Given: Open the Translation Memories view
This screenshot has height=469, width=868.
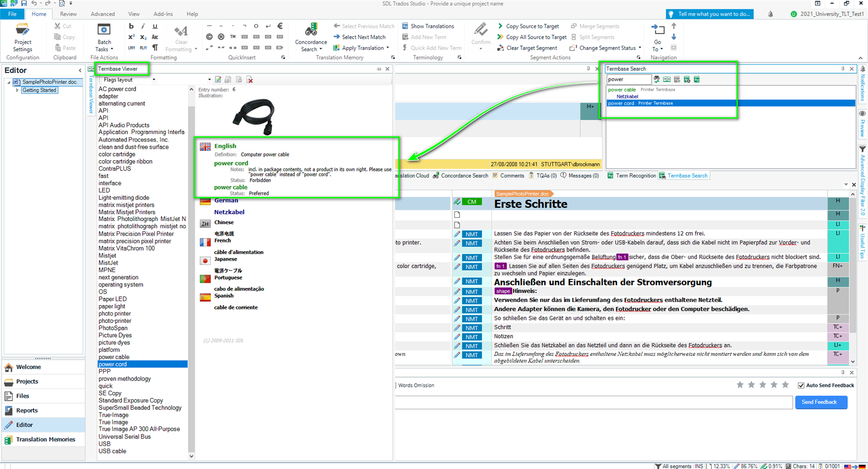Looking at the screenshot, I should [45, 440].
